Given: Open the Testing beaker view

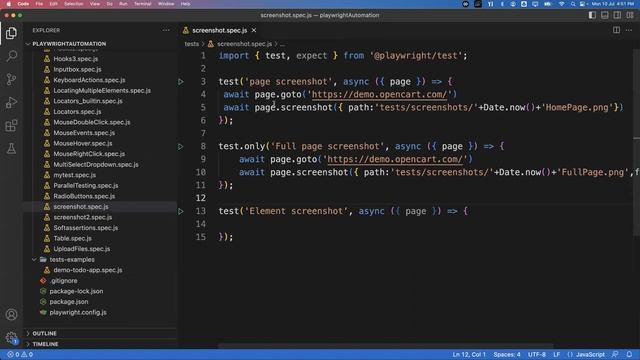Looking at the screenshot, I should pyautogui.click(x=11, y=149).
